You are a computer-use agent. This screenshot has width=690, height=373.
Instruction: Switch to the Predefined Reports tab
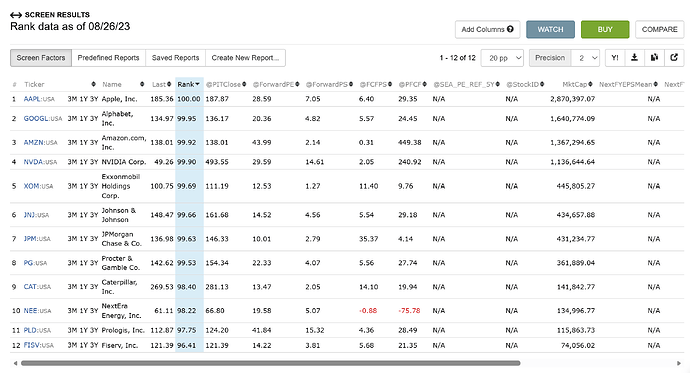point(108,58)
